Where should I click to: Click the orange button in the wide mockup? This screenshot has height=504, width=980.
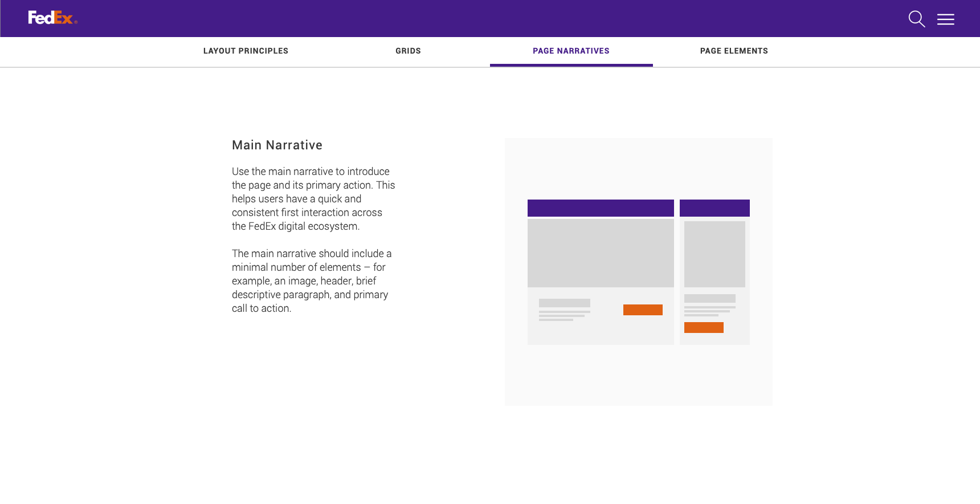pyautogui.click(x=643, y=310)
